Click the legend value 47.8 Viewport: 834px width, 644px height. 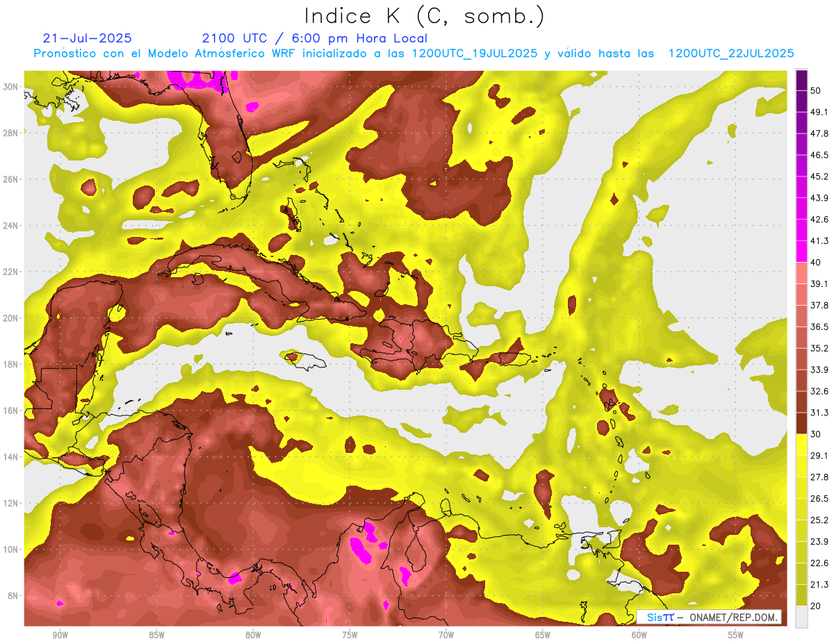pyautogui.click(x=819, y=133)
